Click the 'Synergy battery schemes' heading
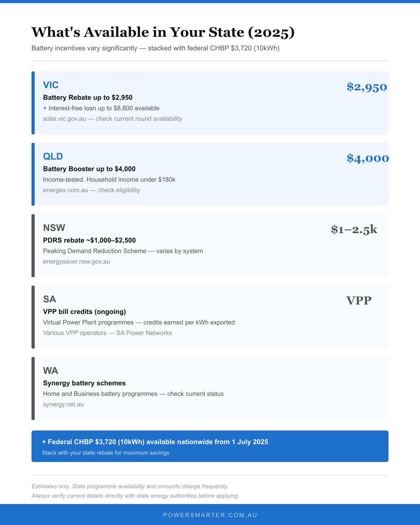 [84, 383]
